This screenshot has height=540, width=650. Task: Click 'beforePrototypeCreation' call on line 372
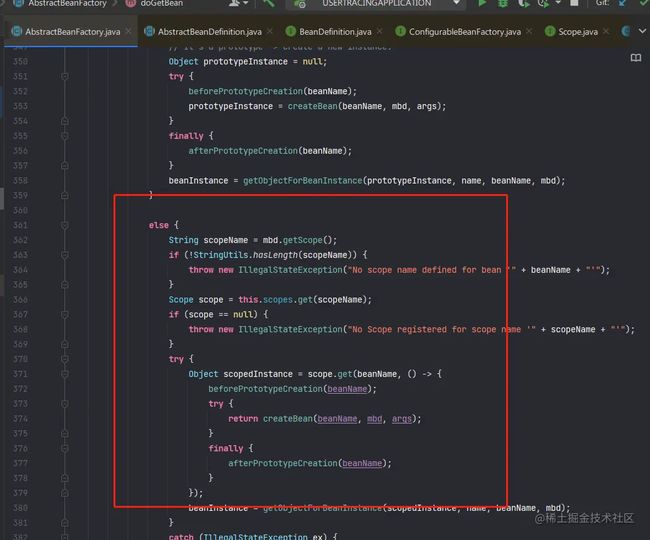(265, 389)
